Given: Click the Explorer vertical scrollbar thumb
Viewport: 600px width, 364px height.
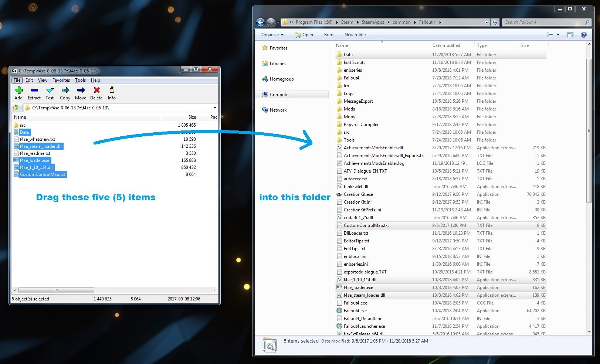Looking at the screenshot, I should point(589,130).
